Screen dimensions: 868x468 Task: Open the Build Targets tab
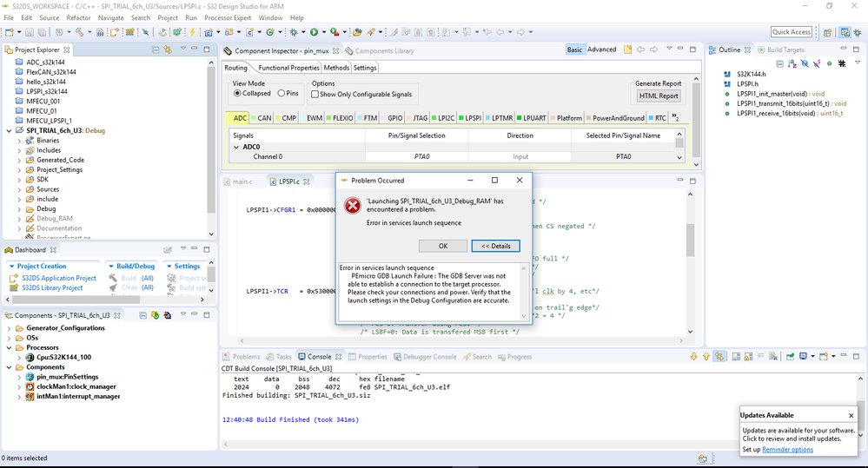780,49
